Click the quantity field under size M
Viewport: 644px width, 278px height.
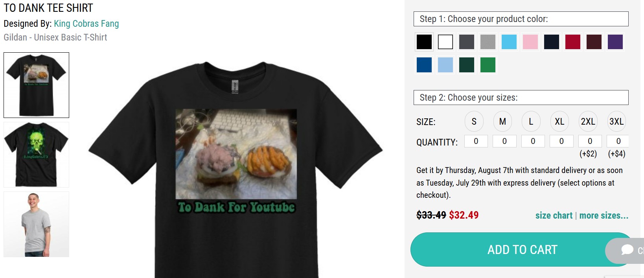[504, 141]
